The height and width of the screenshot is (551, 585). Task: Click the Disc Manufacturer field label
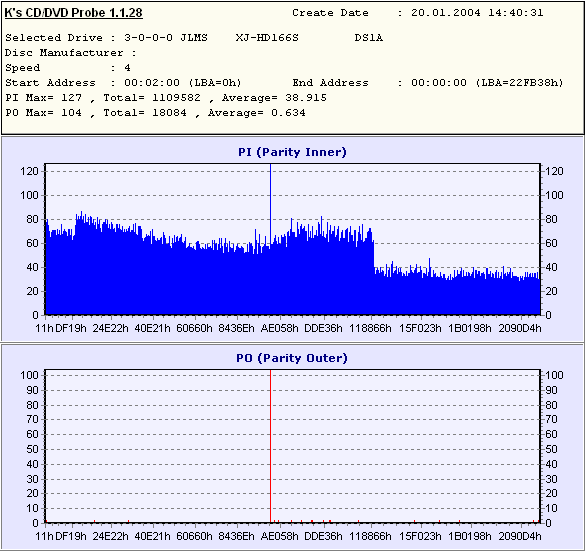(x=64, y=53)
